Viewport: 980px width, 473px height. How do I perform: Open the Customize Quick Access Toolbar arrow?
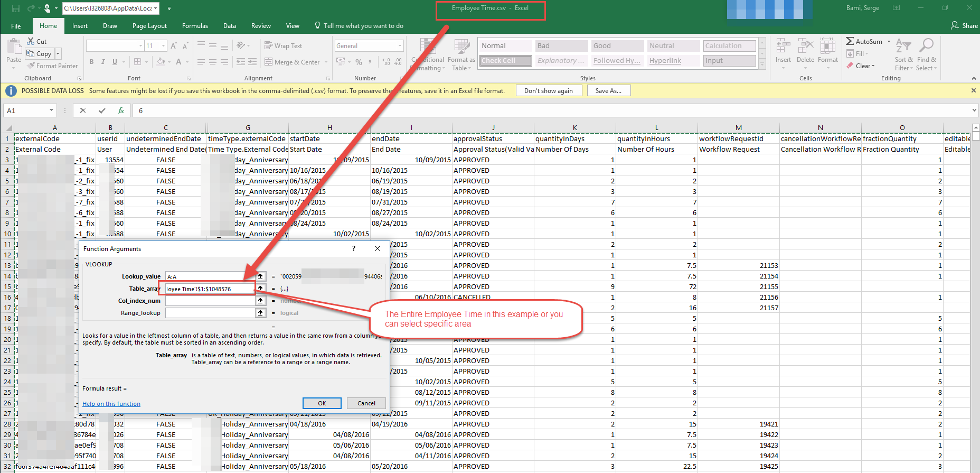169,8
